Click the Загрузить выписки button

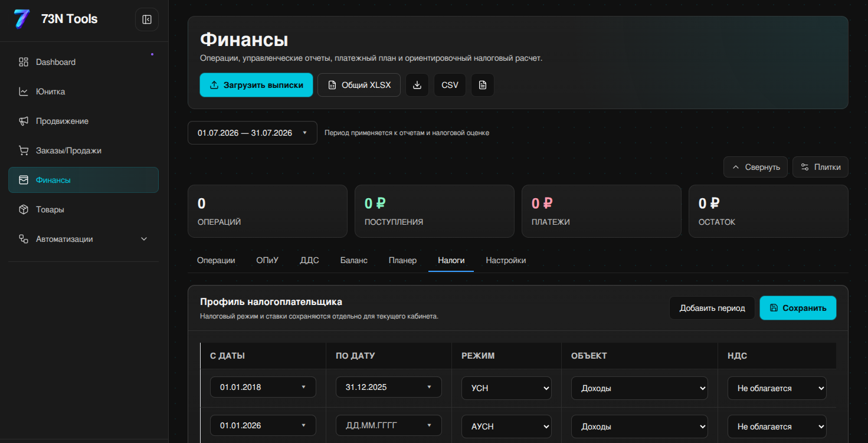[x=256, y=85]
